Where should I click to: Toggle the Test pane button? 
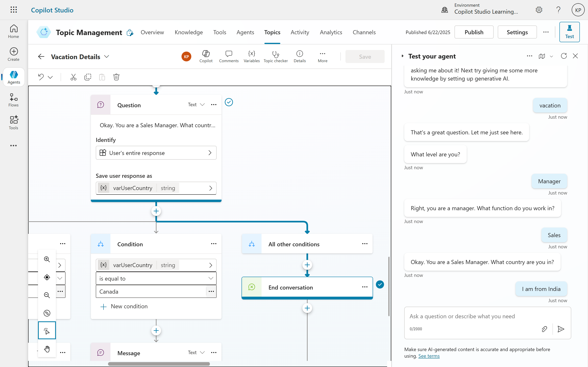tap(569, 32)
